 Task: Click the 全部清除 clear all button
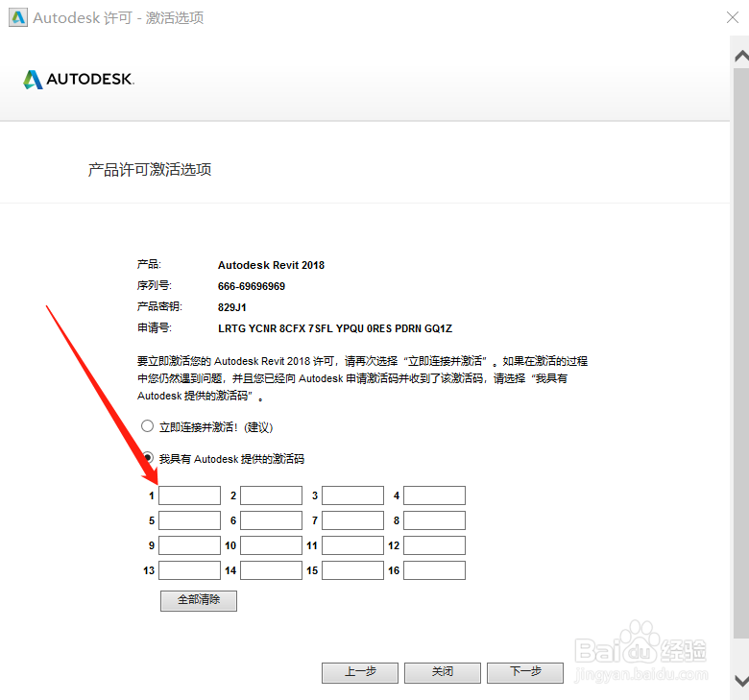tap(199, 600)
